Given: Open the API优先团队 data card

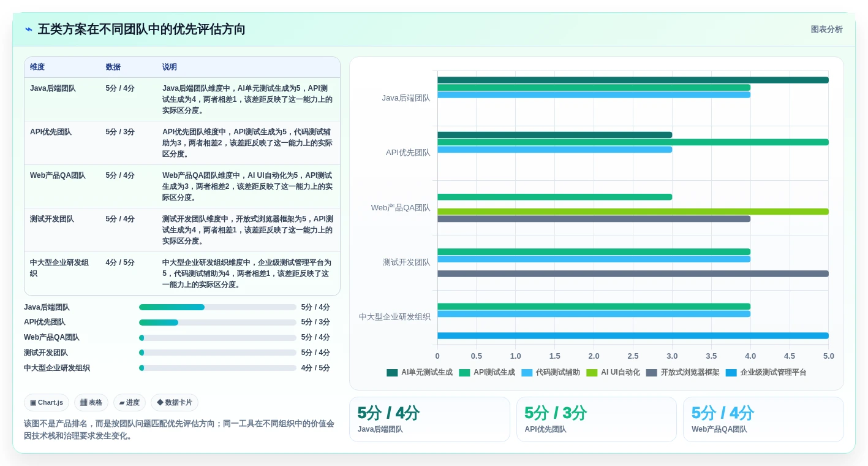Looking at the screenshot, I should pos(597,419).
